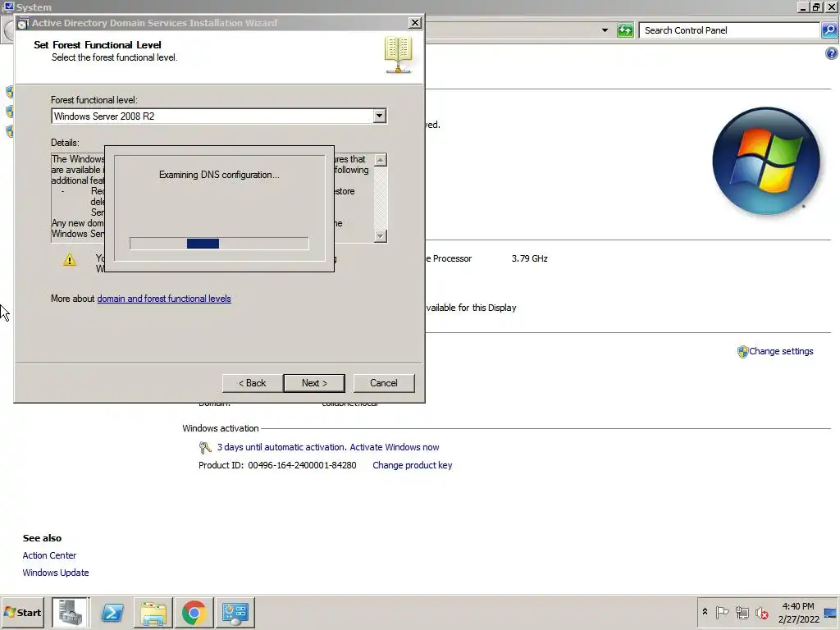This screenshot has width=840, height=630.
Task: Show hidden system tray icons
Action: (705, 612)
